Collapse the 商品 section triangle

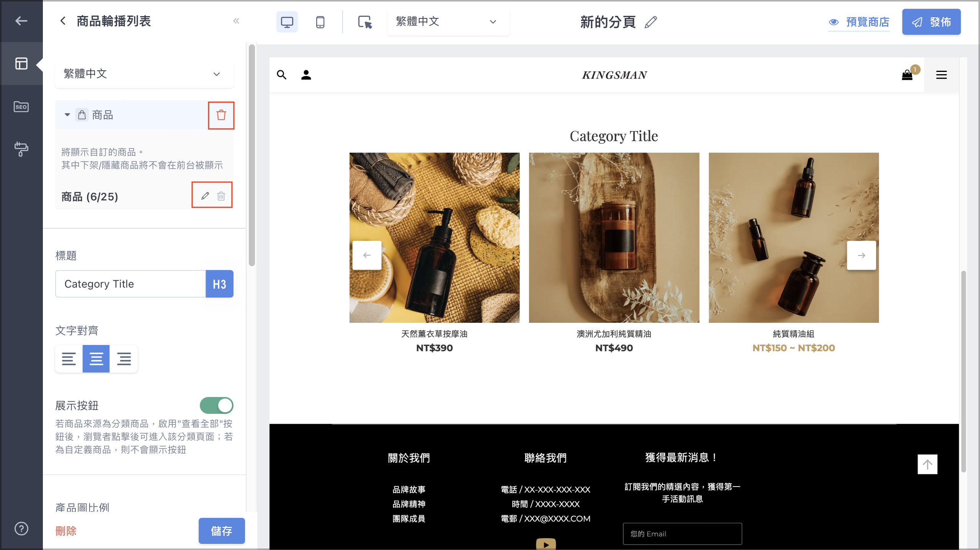tap(67, 115)
